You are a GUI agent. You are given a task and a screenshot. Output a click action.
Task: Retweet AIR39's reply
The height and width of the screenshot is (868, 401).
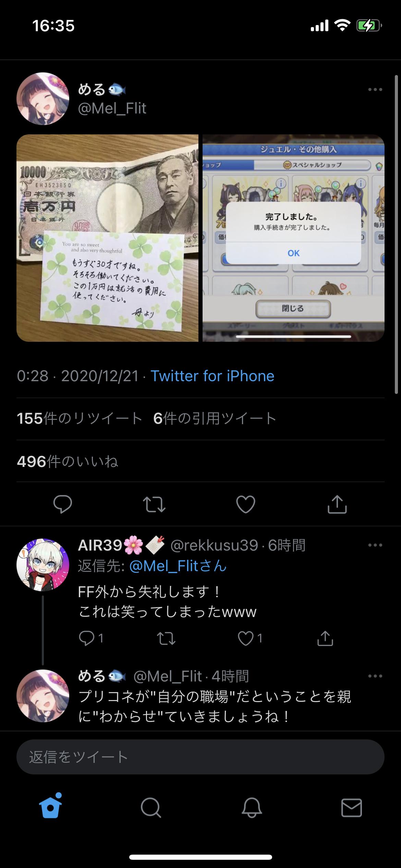point(166,638)
